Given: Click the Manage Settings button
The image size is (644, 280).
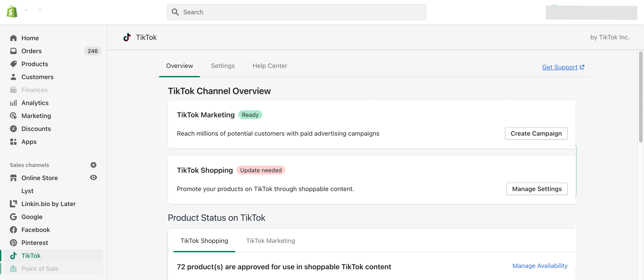Looking at the screenshot, I should (x=537, y=189).
